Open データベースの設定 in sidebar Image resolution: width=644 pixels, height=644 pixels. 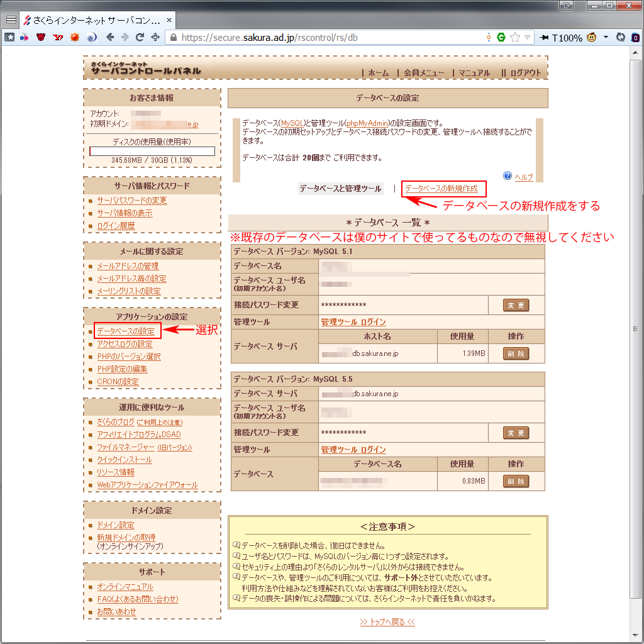pyautogui.click(x=126, y=331)
